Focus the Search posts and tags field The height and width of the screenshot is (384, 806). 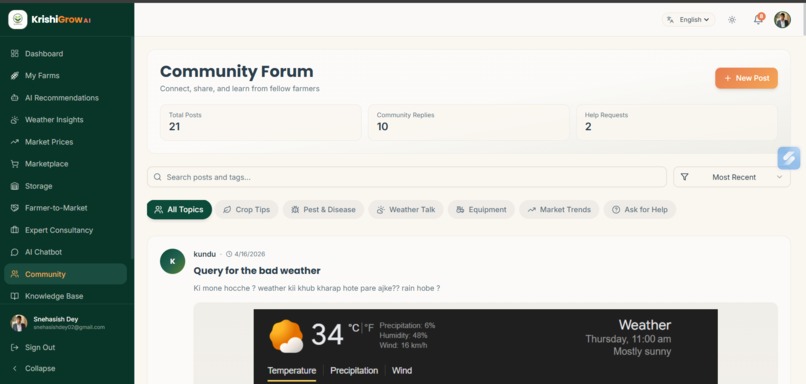point(407,177)
